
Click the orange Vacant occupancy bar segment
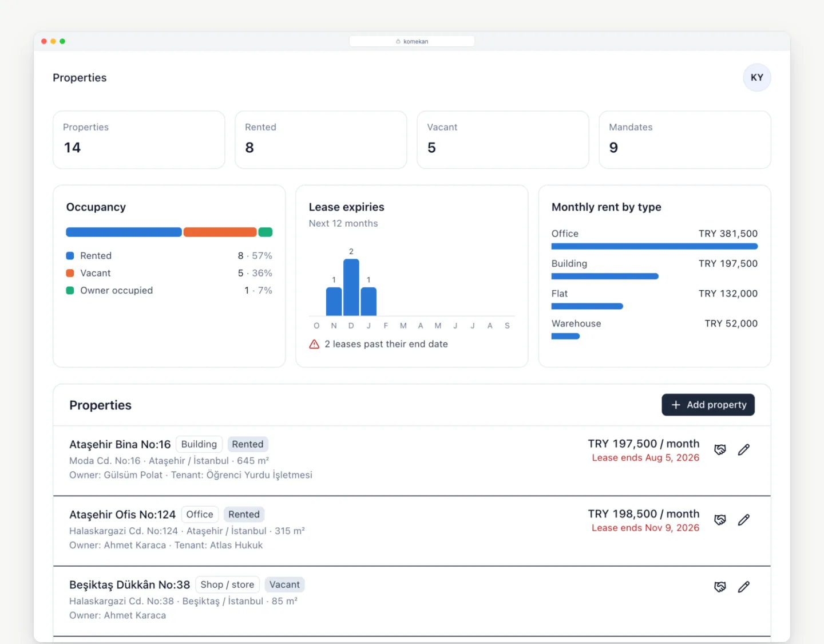[x=220, y=232]
